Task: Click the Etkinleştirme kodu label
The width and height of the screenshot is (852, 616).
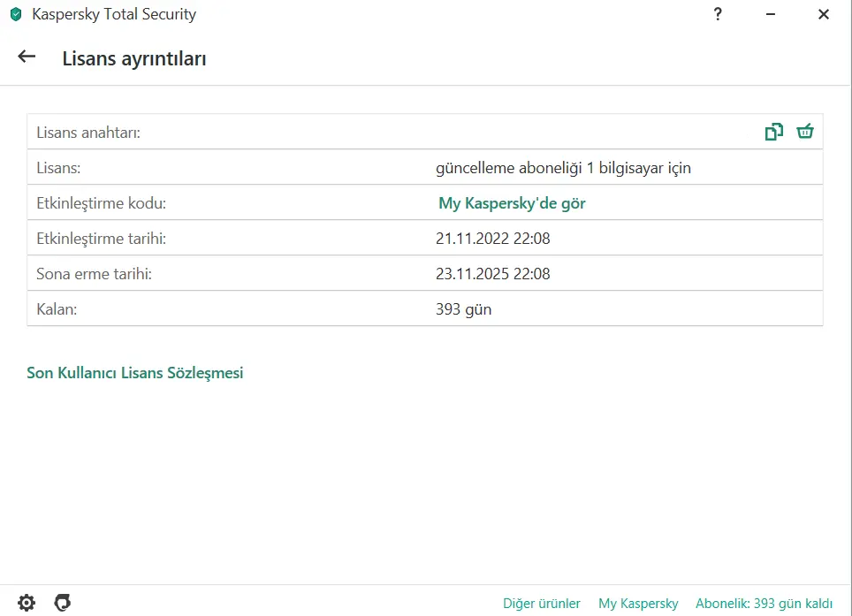Action: click(x=102, y=203)
